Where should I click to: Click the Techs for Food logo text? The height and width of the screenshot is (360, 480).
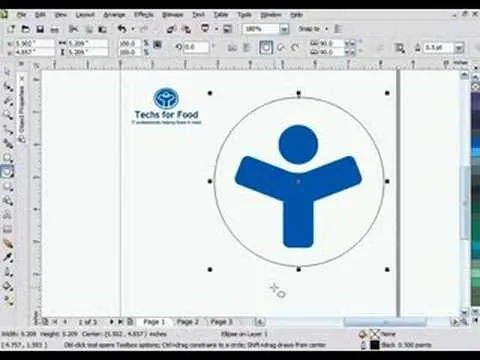point(166,115)
